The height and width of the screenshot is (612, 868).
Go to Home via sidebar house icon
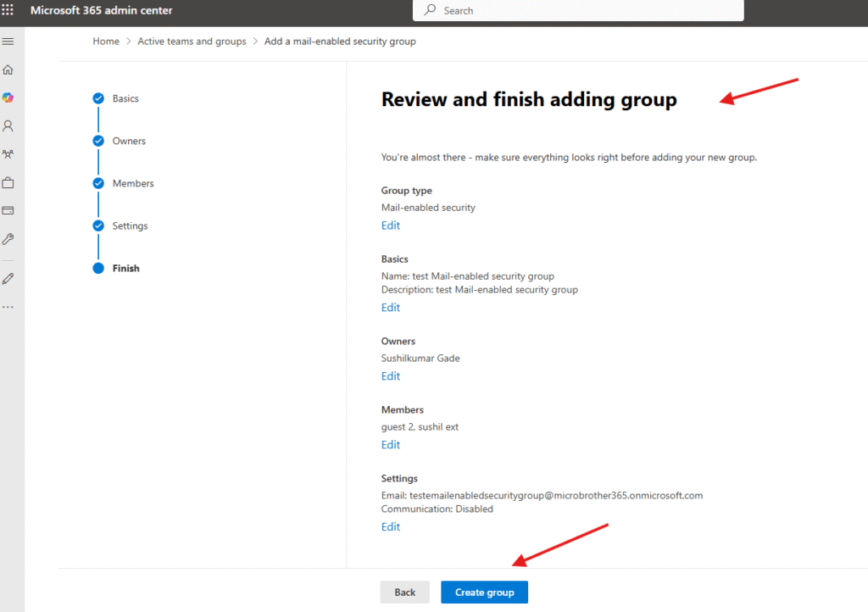pyautogui.click(x=8, y=70)
